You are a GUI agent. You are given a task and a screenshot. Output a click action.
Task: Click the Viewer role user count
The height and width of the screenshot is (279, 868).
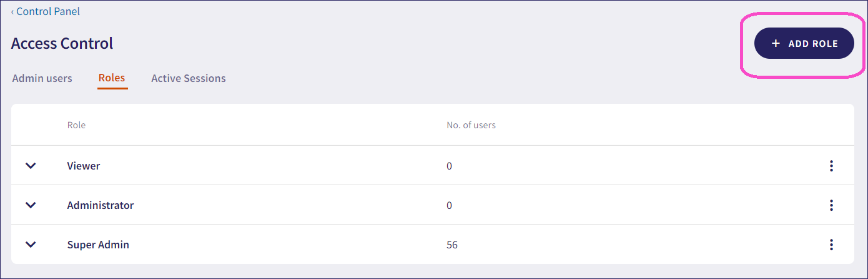click(450, 166)
